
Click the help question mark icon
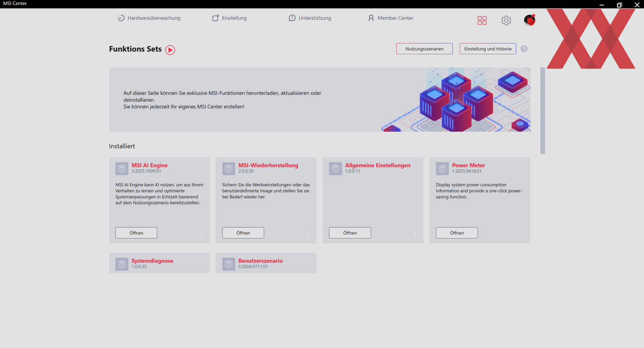524,49
